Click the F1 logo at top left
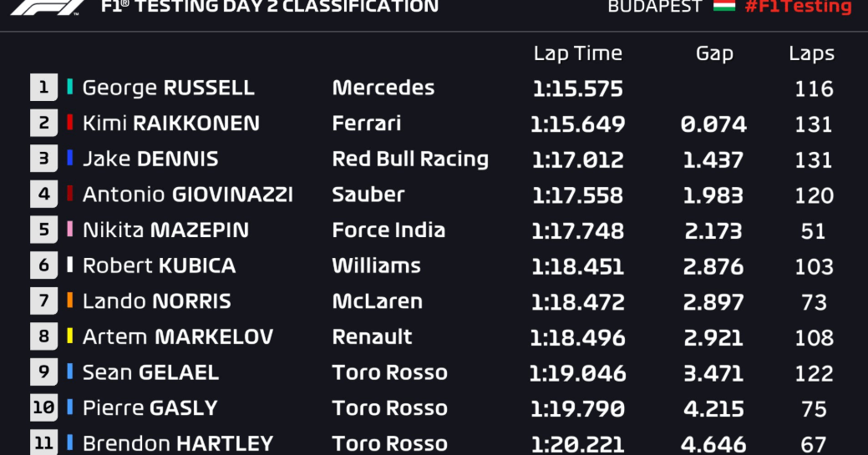868x455 pixels. pyautogui.click(x=48, y=7)
